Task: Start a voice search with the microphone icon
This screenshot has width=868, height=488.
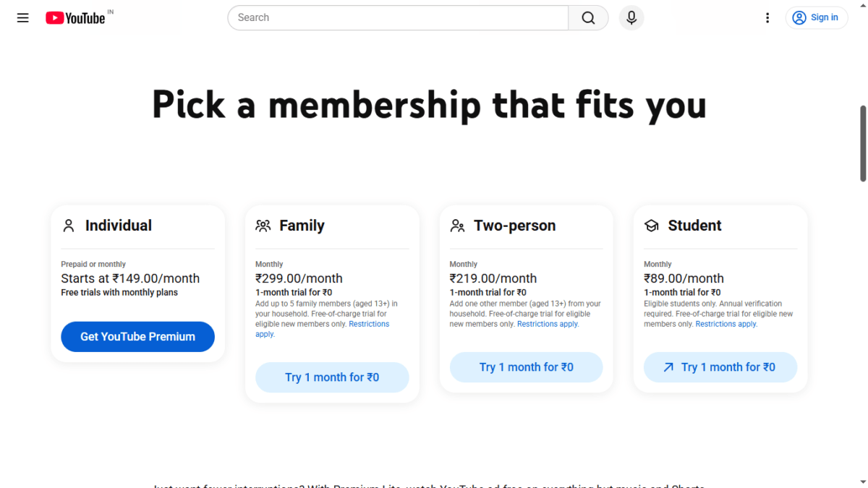Action: point(631,17)
